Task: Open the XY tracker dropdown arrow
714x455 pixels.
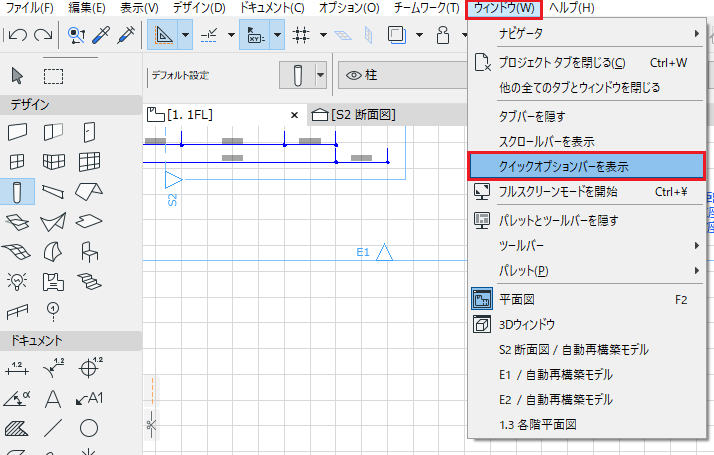Action: point(277,35)
